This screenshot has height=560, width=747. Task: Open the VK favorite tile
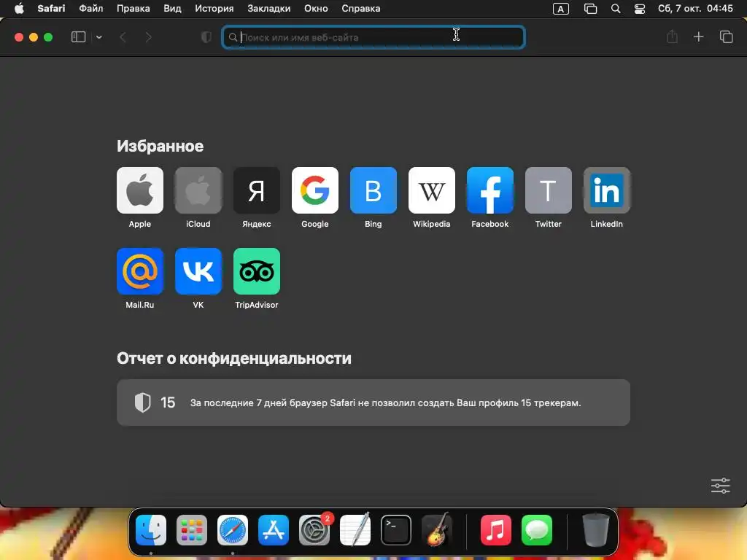[198, 271]
